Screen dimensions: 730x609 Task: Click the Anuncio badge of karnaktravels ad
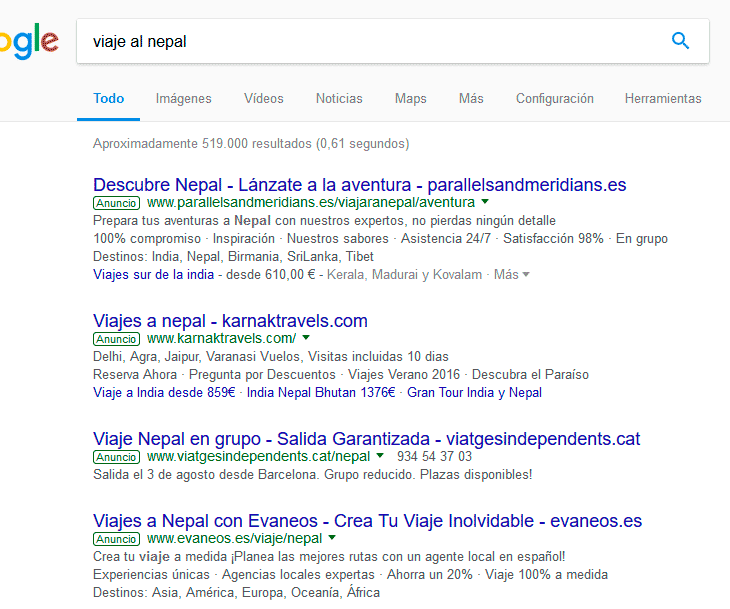(116, 339)
